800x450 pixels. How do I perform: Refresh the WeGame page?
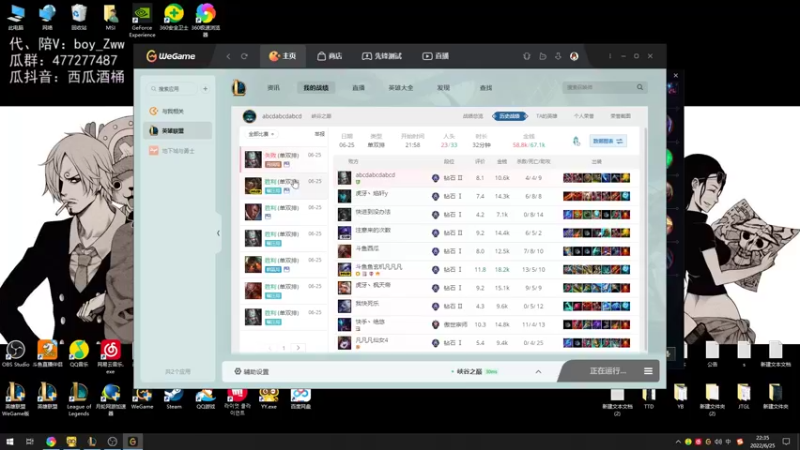tap(244, 56)
